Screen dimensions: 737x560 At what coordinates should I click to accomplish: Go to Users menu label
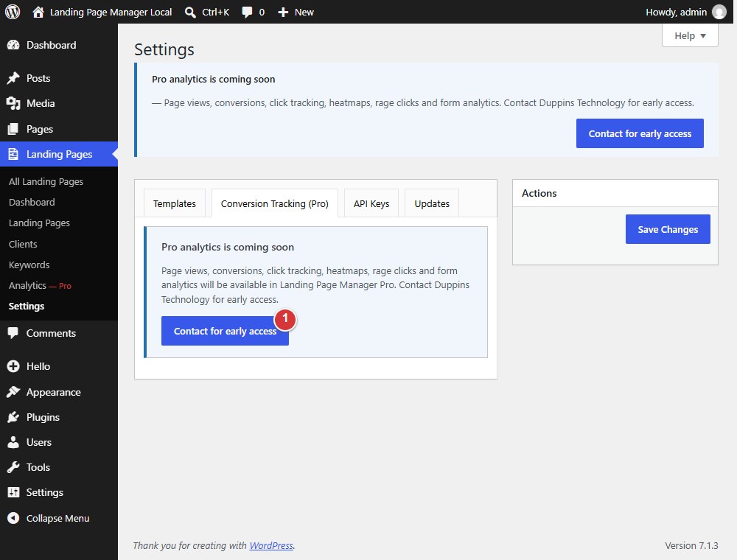39,442
